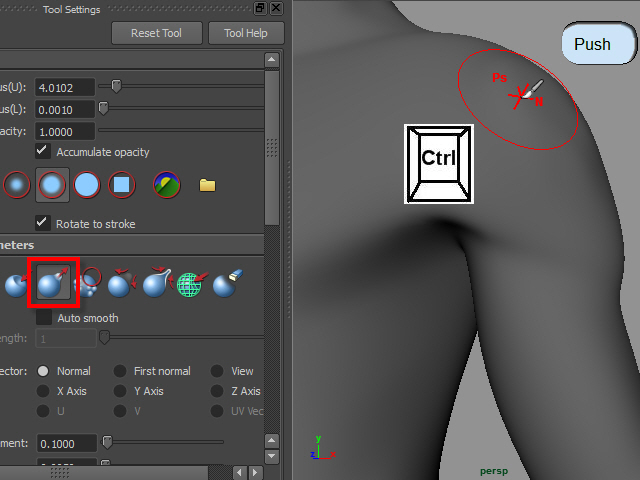Click the upper radius slider handle
Image resolution: width=640 pixels, height=480 pixels.
(x=117, y=87)
